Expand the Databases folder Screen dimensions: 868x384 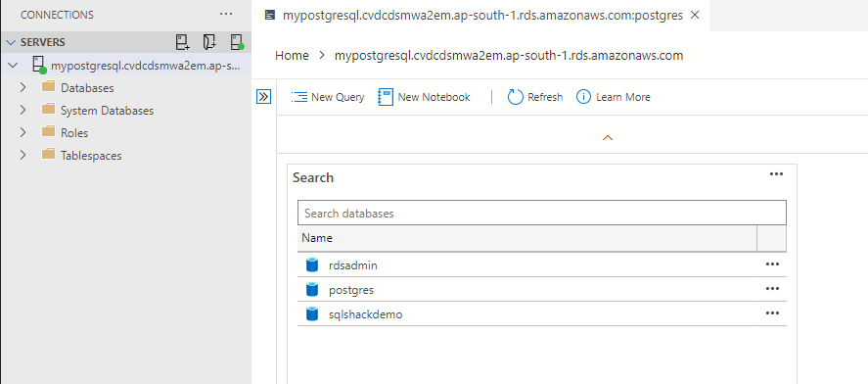pos(23,87)
